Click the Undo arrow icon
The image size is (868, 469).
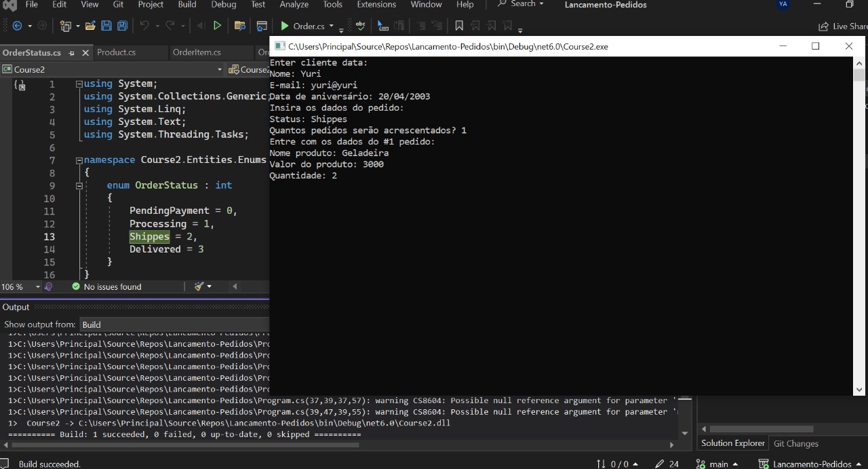(144, 26)
